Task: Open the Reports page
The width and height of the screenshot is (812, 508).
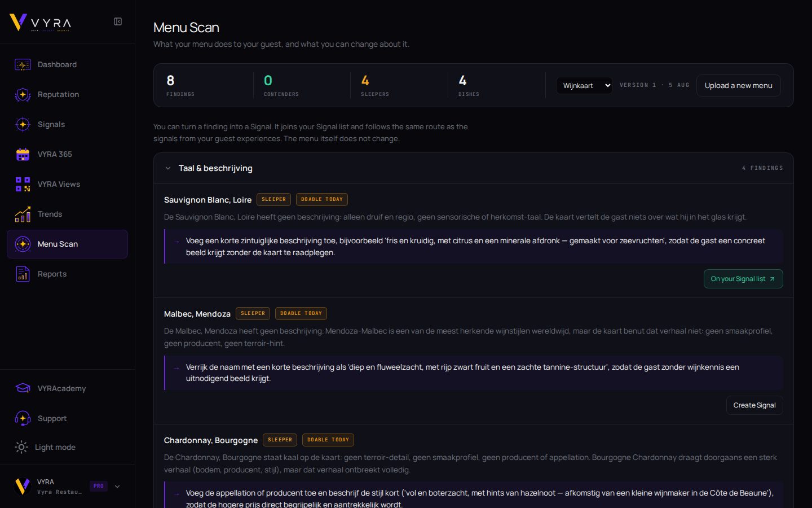Action: [67, 274]
